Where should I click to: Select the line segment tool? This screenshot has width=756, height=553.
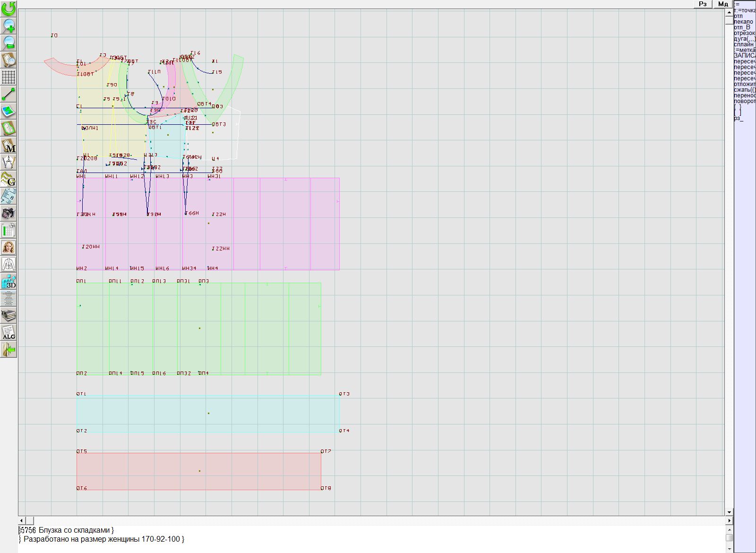[x=9, y=94]
